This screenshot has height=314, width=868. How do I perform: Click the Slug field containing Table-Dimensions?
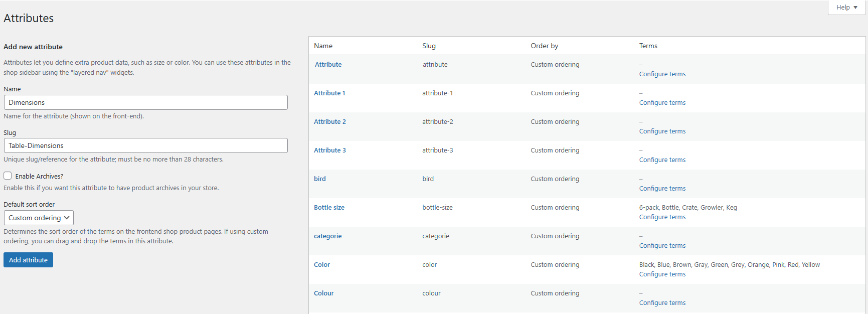[145, 145]
